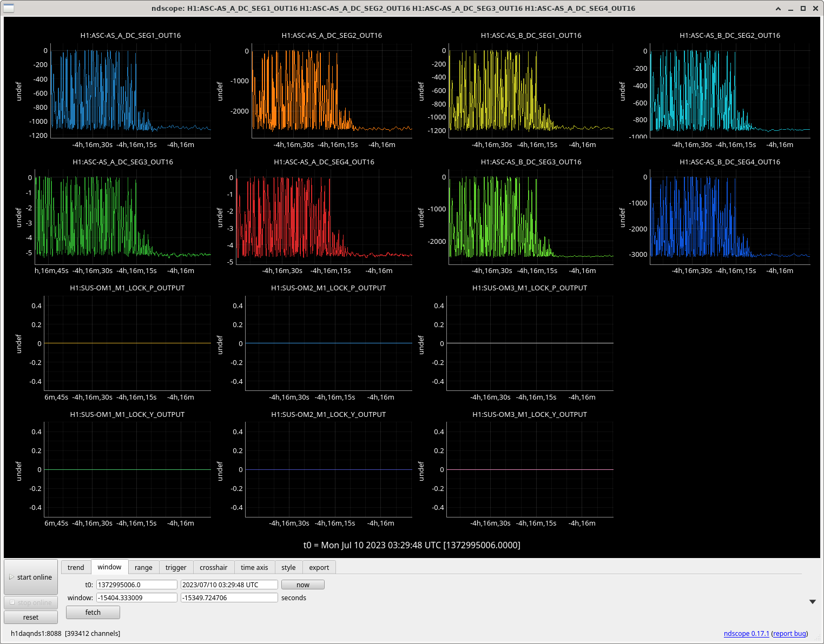
Task: Open the export tab
Action: pyautogui.click(x=319, y=567)
